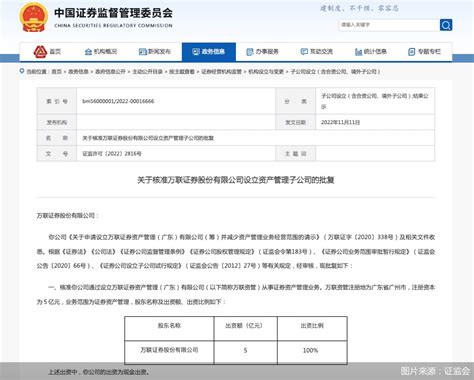474x380 pixels.
Task: Click the classification cell 子公司设立 结果公示
Action: coord(375,101)
